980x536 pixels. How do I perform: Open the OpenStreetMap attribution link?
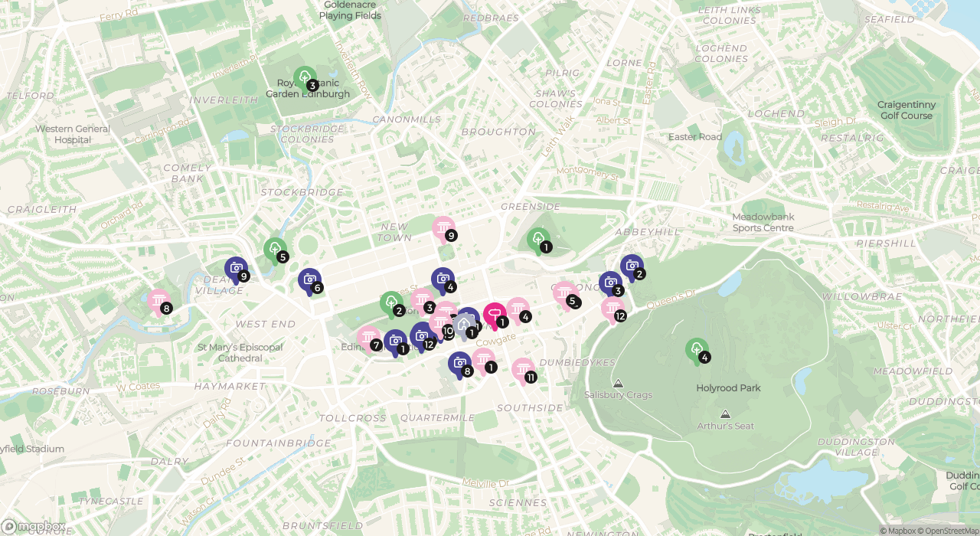coord(948,531)
